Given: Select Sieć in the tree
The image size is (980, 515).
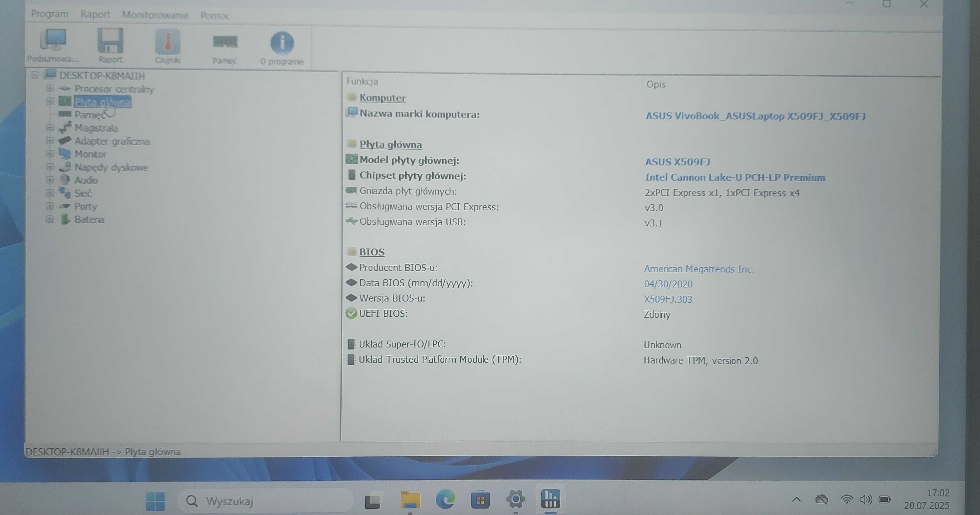Looking at the screenshot, I should pos(83,193).
